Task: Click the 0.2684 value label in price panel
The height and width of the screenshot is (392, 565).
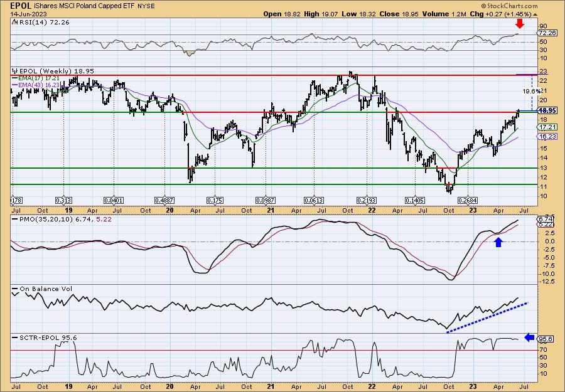Action: click(467, 200)
